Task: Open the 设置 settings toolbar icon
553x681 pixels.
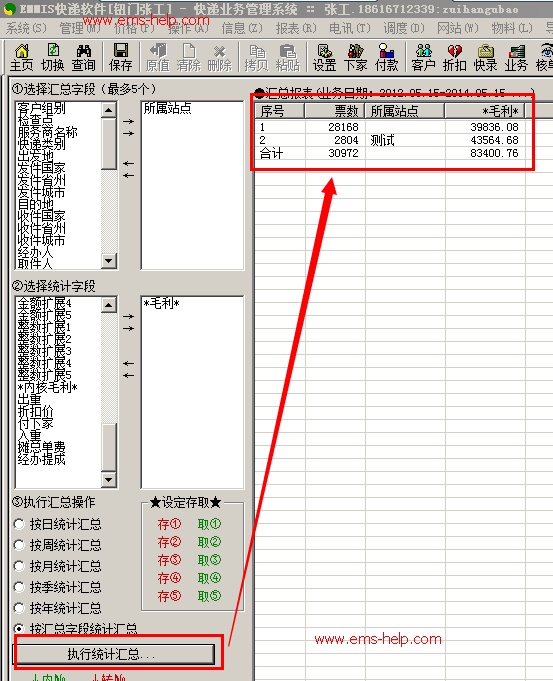Action: pos(325,57)
